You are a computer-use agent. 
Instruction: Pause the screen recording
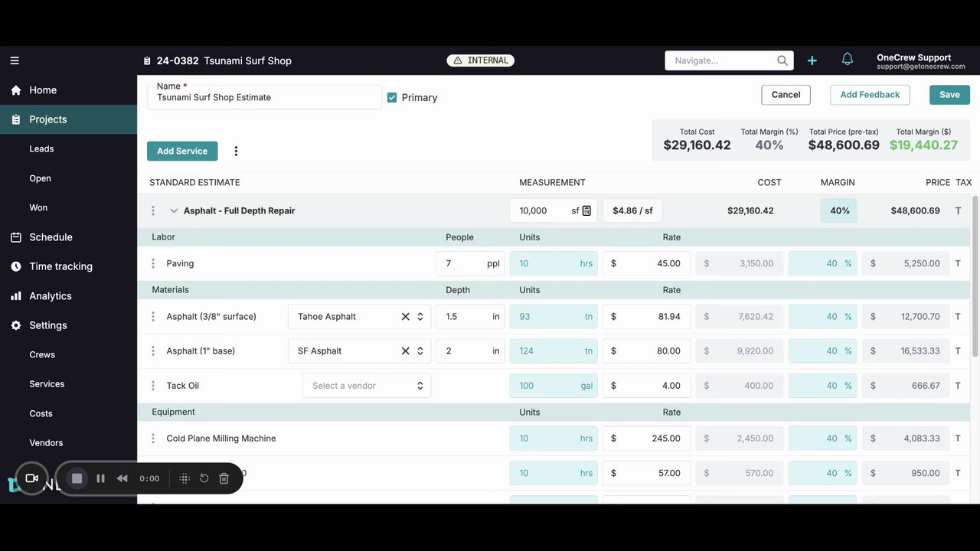[x=100, y=478]
